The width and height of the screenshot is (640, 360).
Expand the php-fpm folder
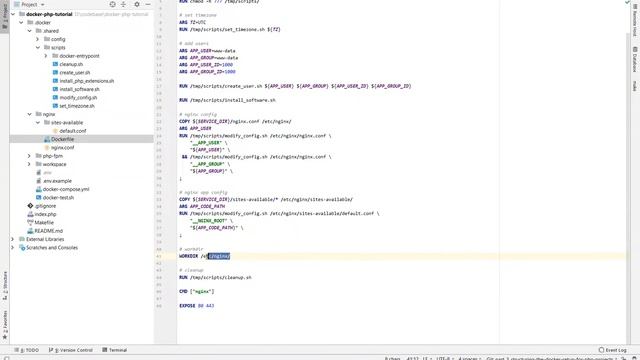click(29, 156)
